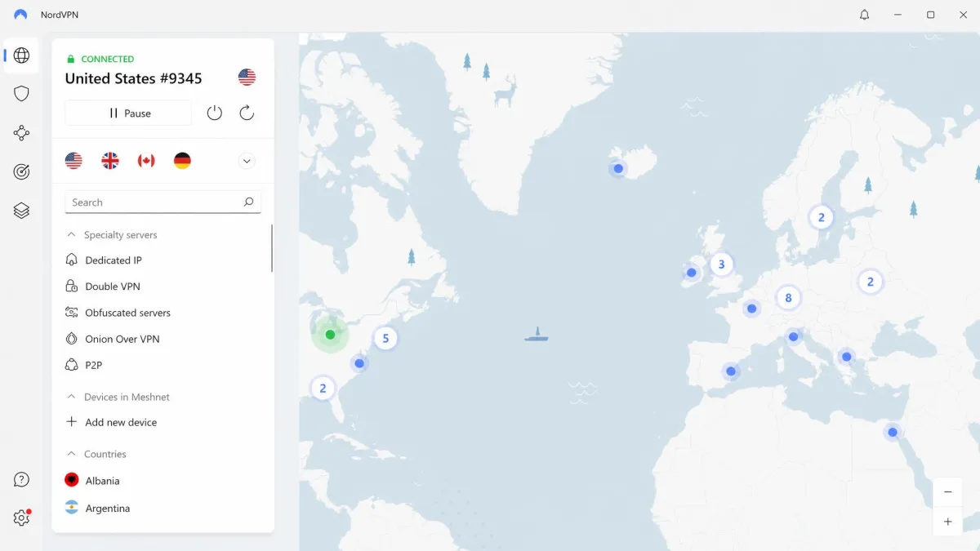Click the Scandinavia cluster labeled 2

(x=822, y=217)
